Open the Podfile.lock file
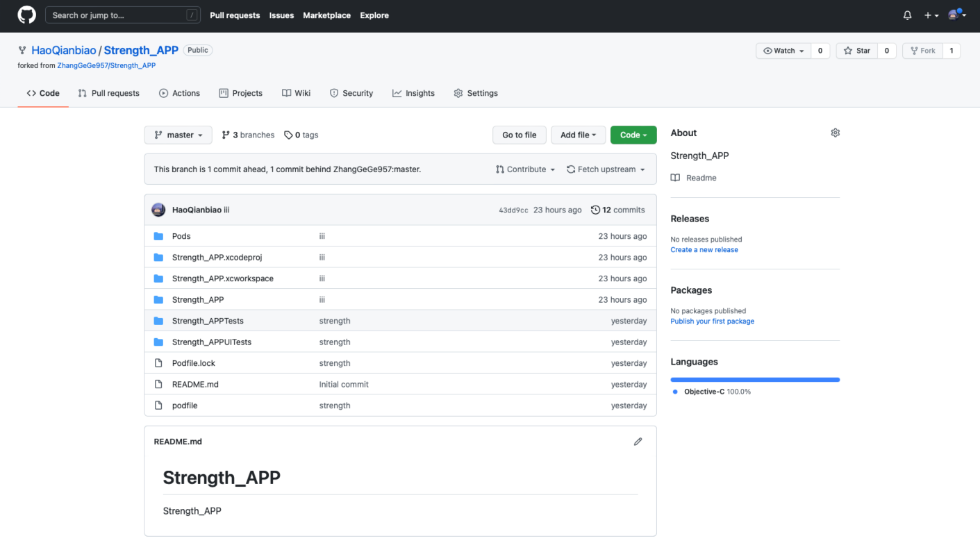The image size is (980, 543). pyautogui.click(x=194, y=363)
